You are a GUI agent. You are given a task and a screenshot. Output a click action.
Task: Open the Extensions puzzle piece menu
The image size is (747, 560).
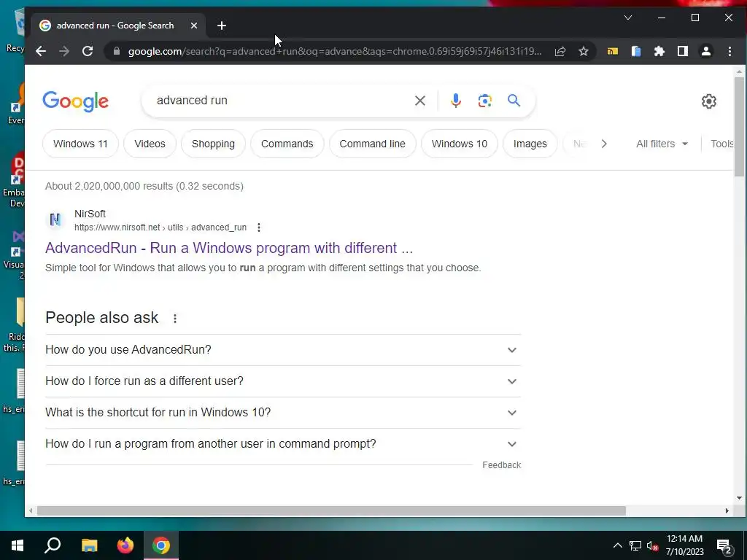[659, 52]
